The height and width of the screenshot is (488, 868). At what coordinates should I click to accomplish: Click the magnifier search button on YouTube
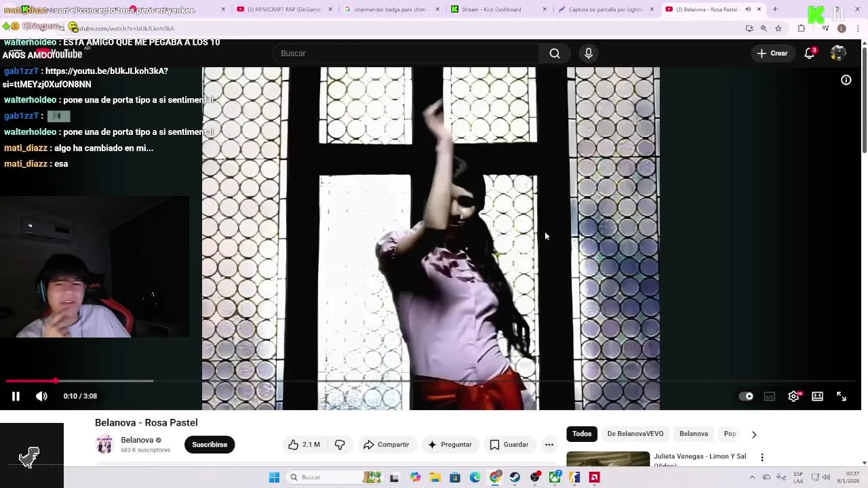pyautogui.click(x=555, y=54)
